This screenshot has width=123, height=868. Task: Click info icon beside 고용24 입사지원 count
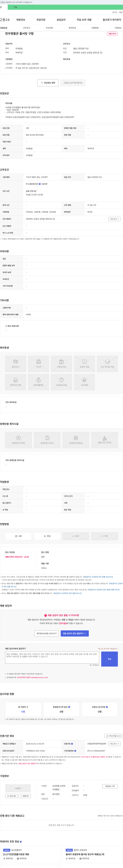pos(107,707)
